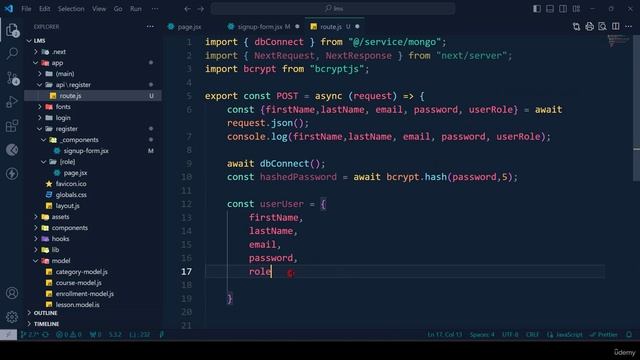Click Prettier in status bar
Viewport: 640px width, 360px height.
point(604,335)
